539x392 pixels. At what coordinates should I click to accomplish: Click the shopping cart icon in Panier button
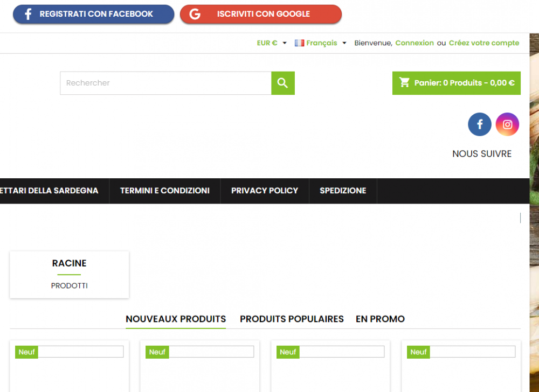point(404,82)
